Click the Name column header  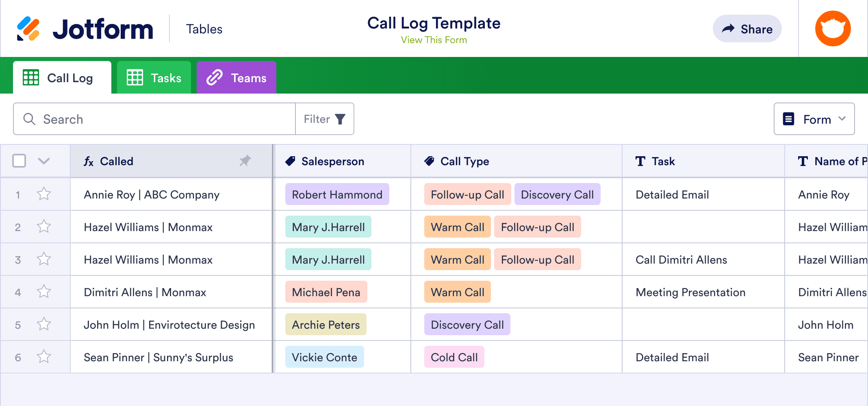pos(827,161)
